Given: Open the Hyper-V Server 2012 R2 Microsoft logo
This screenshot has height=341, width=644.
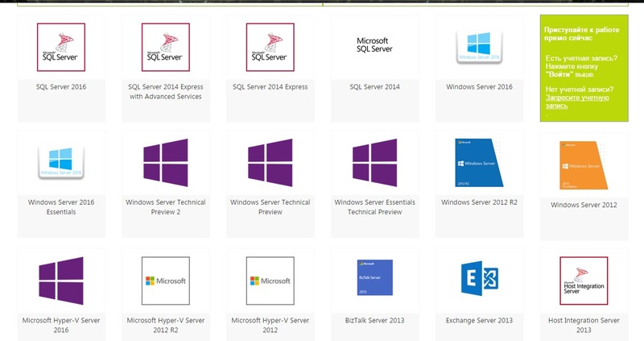Looking at the screenshot, I should tap(166, 281).
